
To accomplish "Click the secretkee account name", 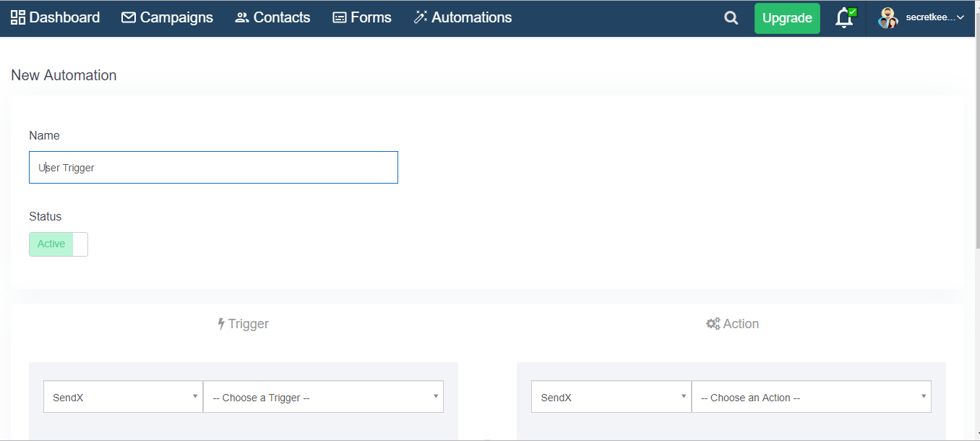I will click(x=930, y=18).
